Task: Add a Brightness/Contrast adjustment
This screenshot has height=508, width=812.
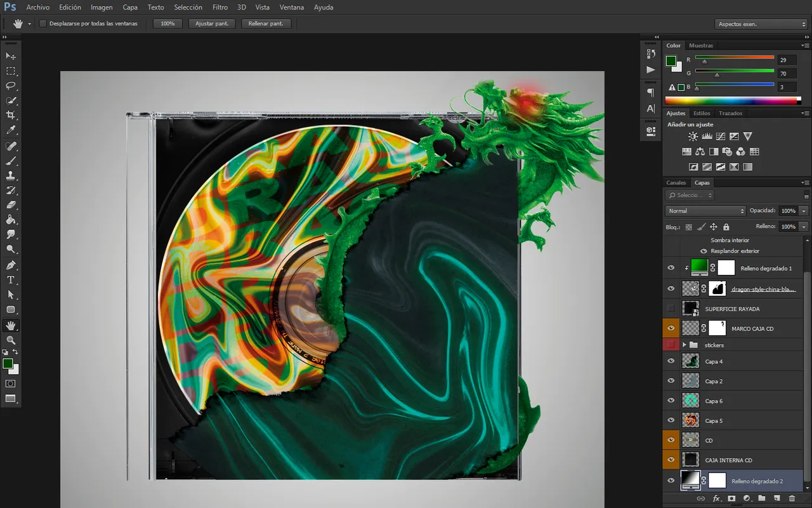Action: 693,136
